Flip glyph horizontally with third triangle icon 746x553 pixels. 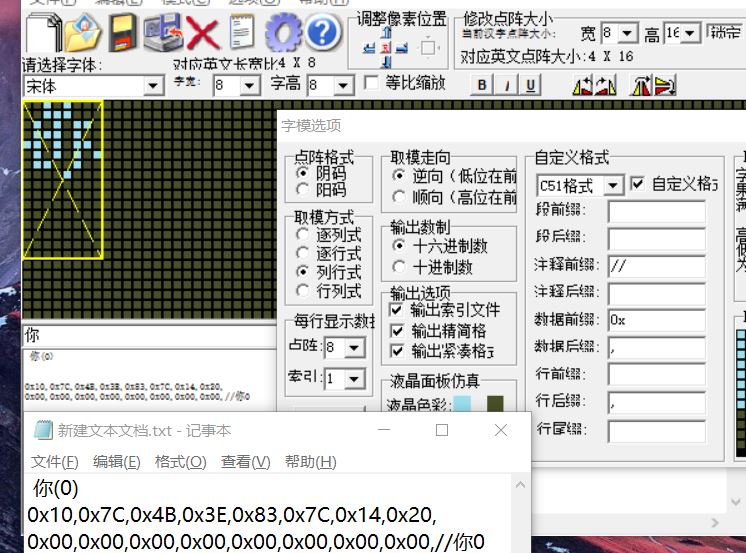point(641,85)
